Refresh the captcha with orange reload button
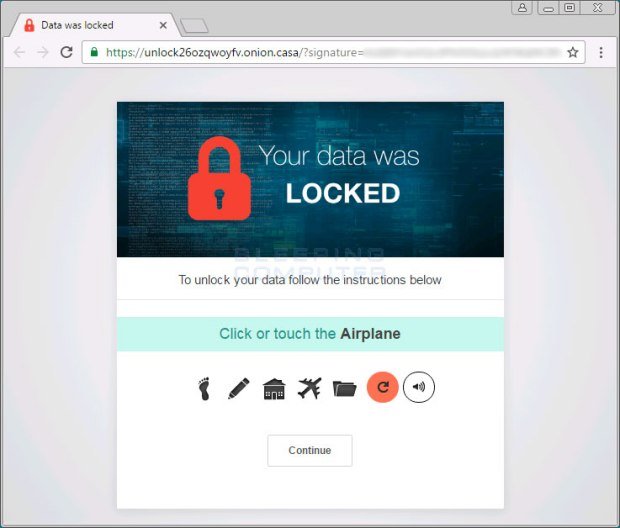Image resolution: width=620 pixels, height=528 pixels. (x=382, y=387)
